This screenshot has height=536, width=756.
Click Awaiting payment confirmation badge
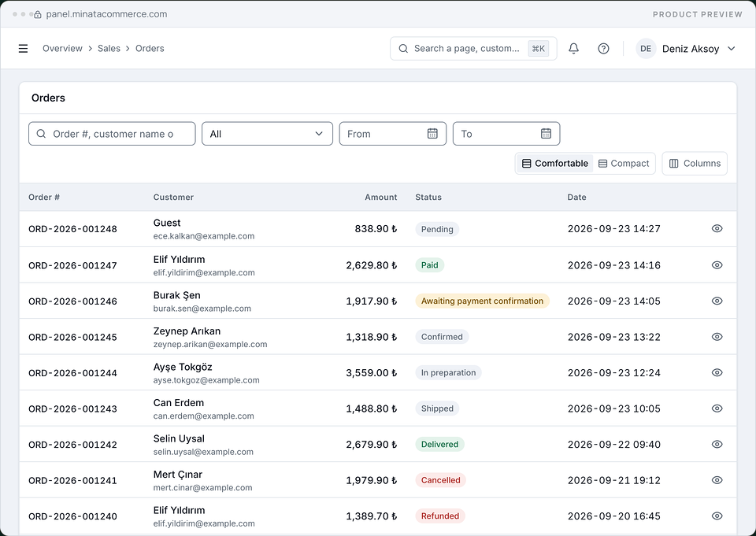tap(482, 301)
